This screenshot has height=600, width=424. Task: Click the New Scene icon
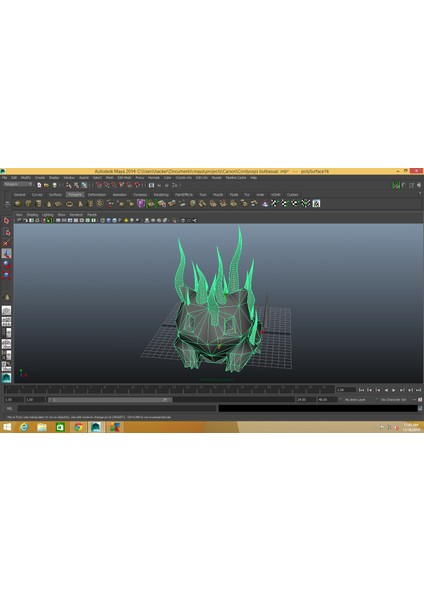39,185
